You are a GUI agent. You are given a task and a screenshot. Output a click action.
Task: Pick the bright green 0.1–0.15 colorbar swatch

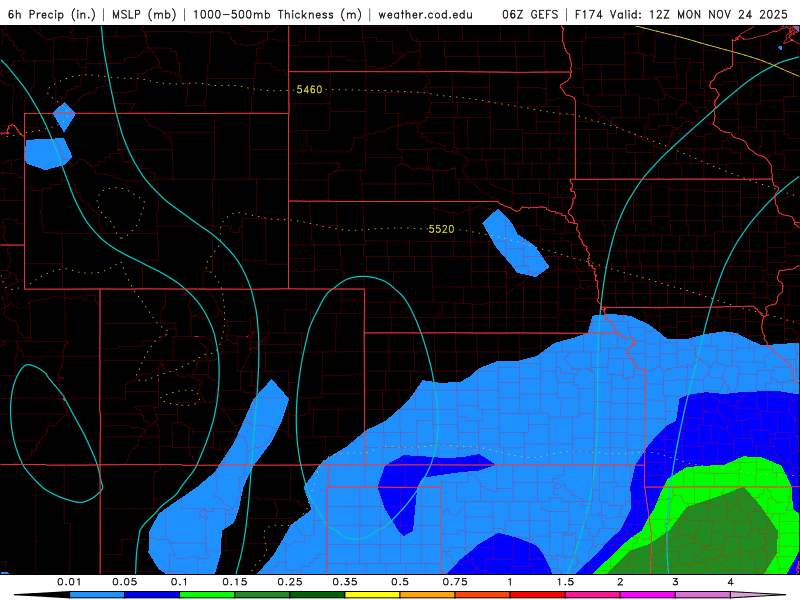[x=207, y=595]
